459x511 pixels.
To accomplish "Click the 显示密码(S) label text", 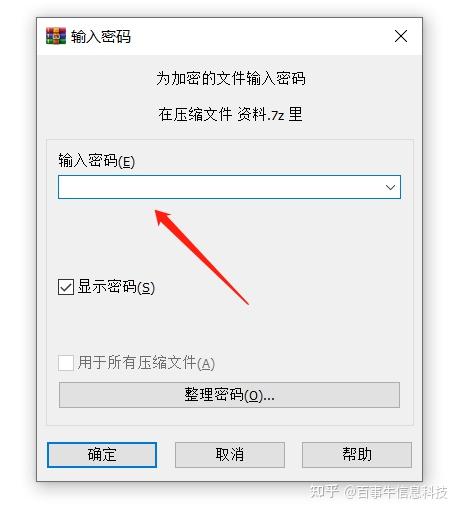I will point(116,287).
